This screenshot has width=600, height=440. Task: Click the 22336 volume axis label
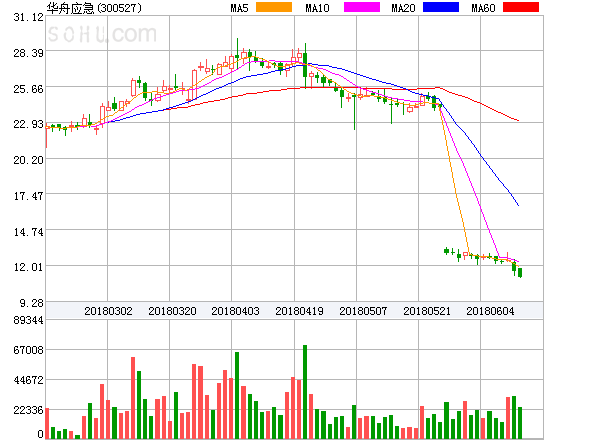(29, 410)
